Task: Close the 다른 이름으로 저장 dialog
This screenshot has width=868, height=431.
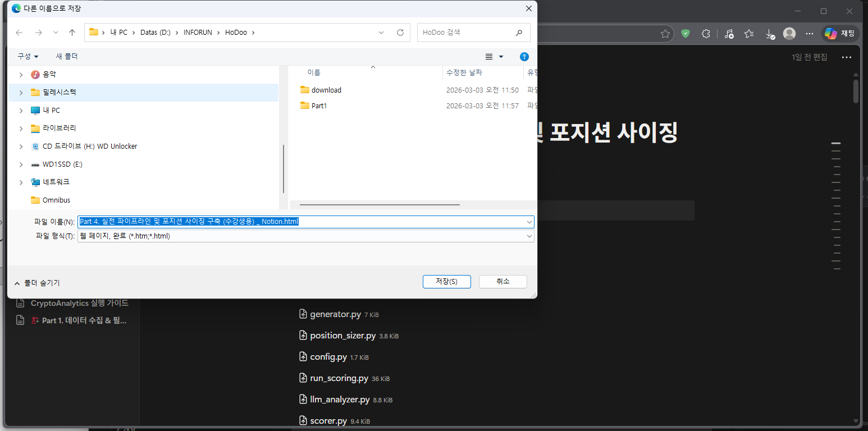Action: click(528, 8)
